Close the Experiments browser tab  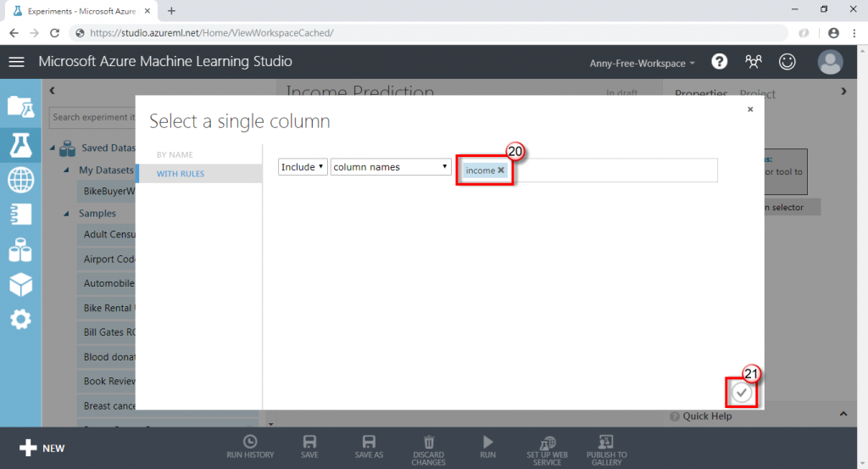pyautogui.click(x=147, y=10)
